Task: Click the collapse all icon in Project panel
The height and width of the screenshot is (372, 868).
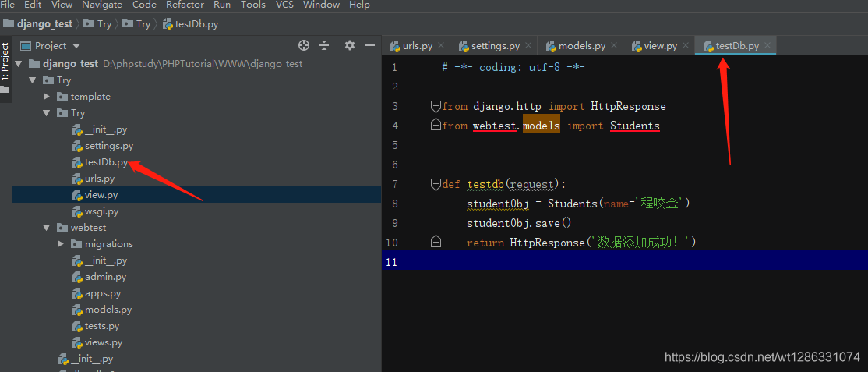Action: tap(324, 45)
